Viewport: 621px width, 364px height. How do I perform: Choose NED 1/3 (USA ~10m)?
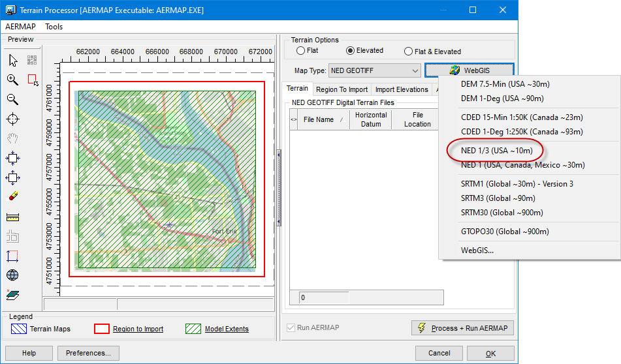pyautogui.click(x=497, y=150)
